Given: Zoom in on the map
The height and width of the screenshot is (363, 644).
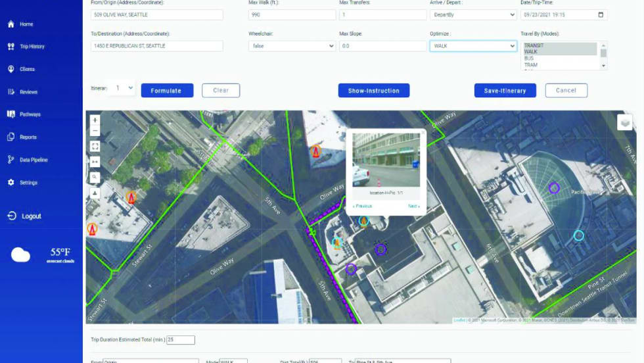Looking at the screenshot, I should pyautogui.click(x=95, y=120).
